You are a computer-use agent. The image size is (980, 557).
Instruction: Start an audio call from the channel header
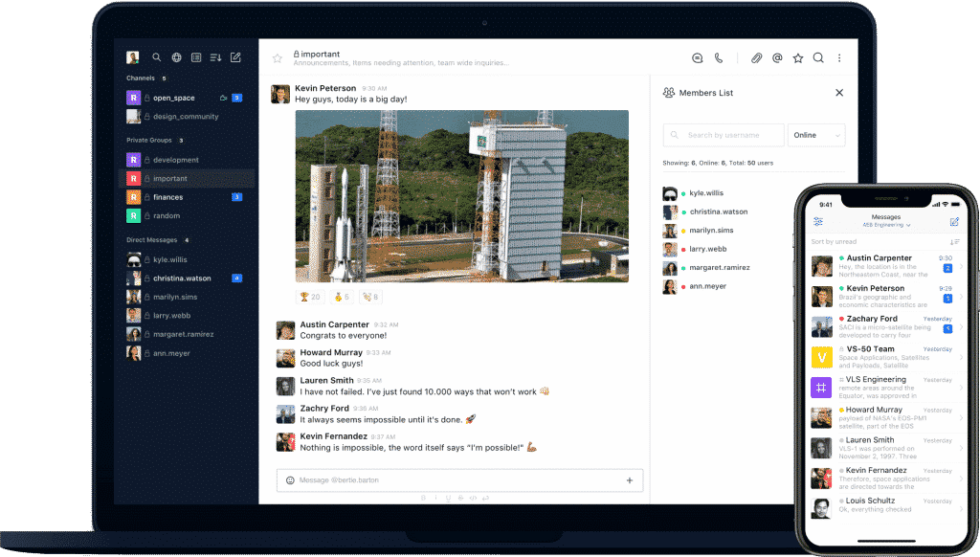719,58
